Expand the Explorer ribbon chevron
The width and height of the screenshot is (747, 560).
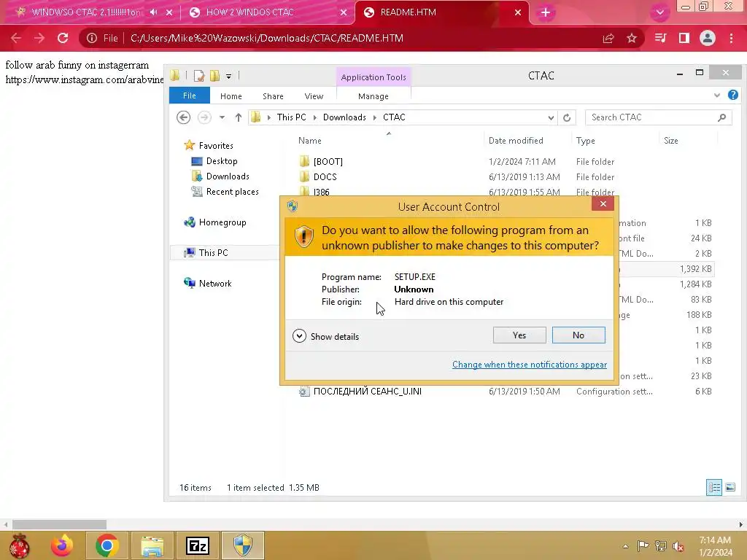point(717,96)
